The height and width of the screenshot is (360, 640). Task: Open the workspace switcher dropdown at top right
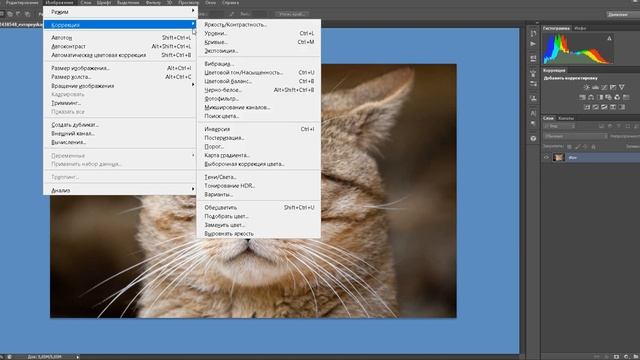click(623, 14)
